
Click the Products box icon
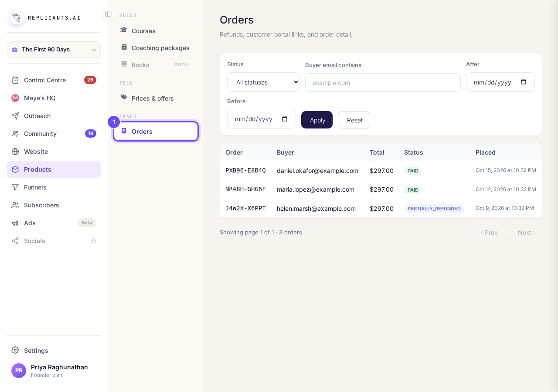tap(15, 169)
